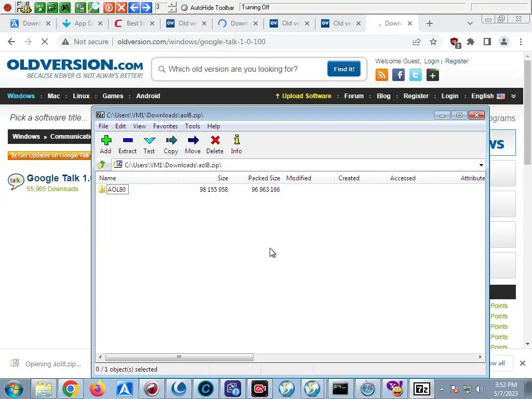Open the 7z icon on the taskbar

coord(421,389)
